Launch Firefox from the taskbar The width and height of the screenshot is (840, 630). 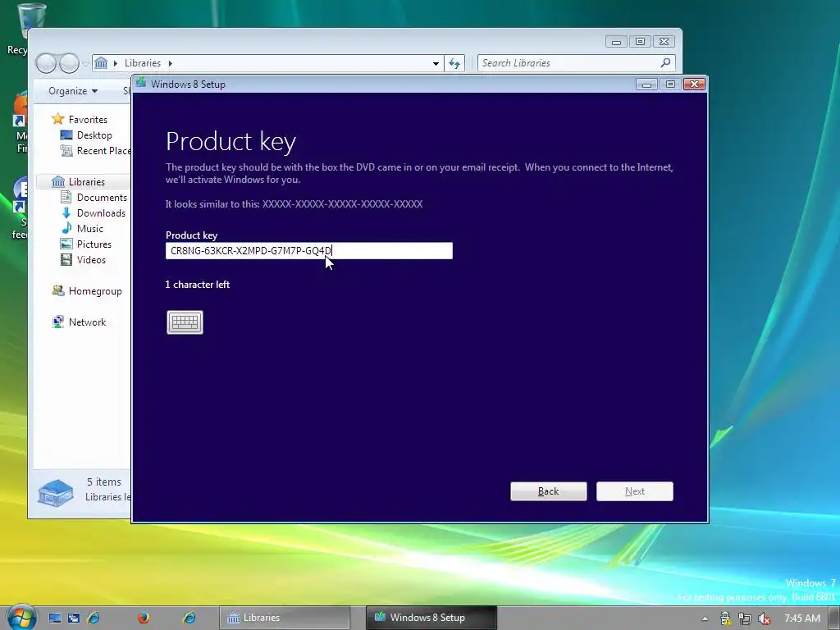point(144,618)
